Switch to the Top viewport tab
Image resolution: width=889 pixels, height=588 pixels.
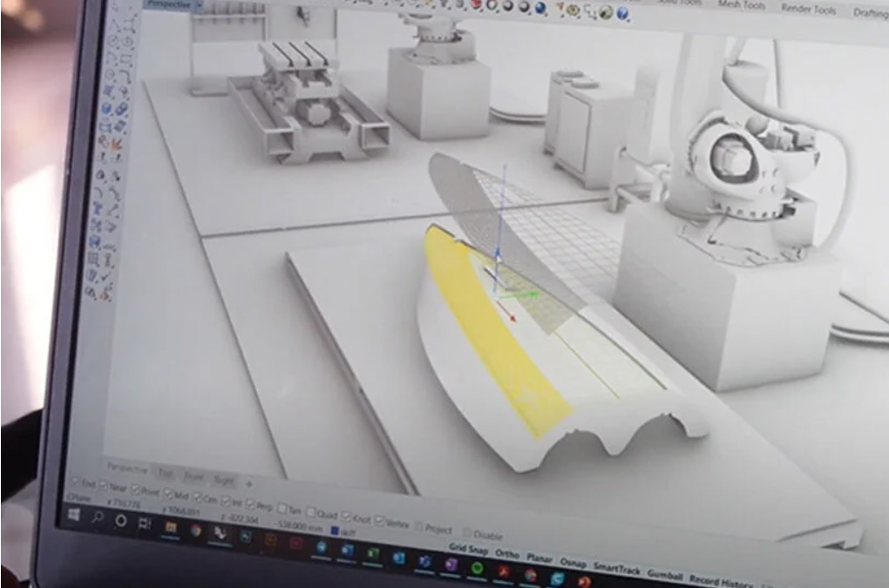166,473
